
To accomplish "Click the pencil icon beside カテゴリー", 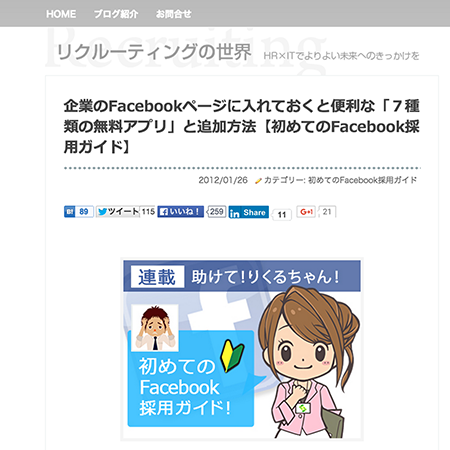I will 258,181.
